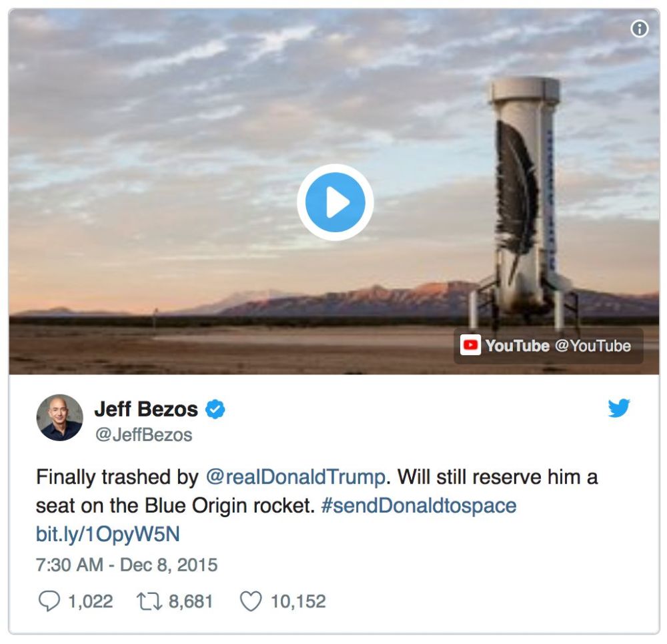Click the 7:30 AM - Dec 8, 2015 timestamp
667x644 pixels.
[127, 565]
